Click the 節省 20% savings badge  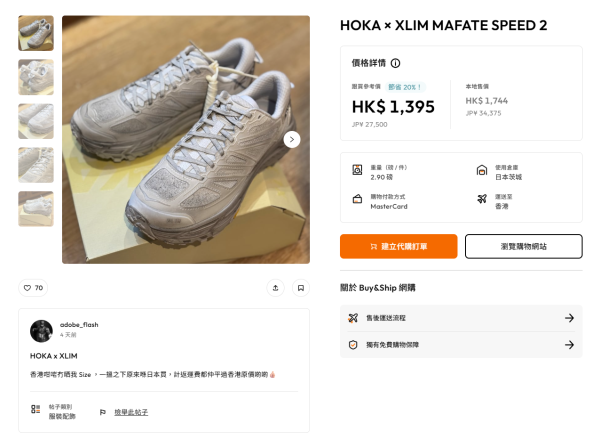[405, 87]
